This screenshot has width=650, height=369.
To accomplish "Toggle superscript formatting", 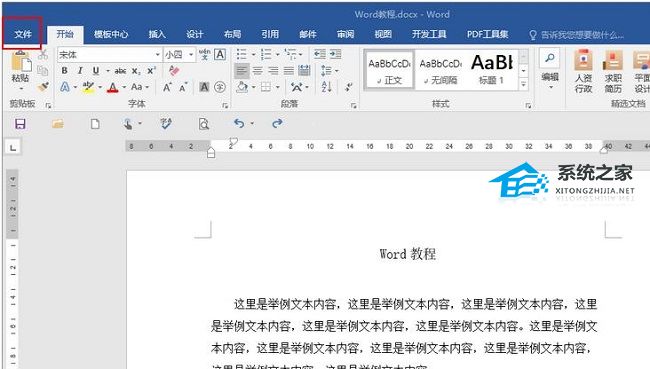I will click(x=151, y=71).
